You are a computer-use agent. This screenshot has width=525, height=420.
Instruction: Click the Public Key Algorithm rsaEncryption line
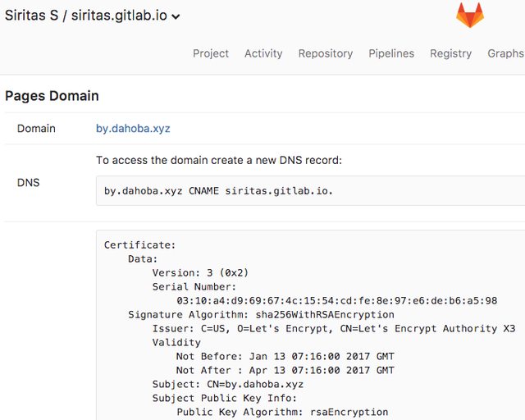[282, 412]
